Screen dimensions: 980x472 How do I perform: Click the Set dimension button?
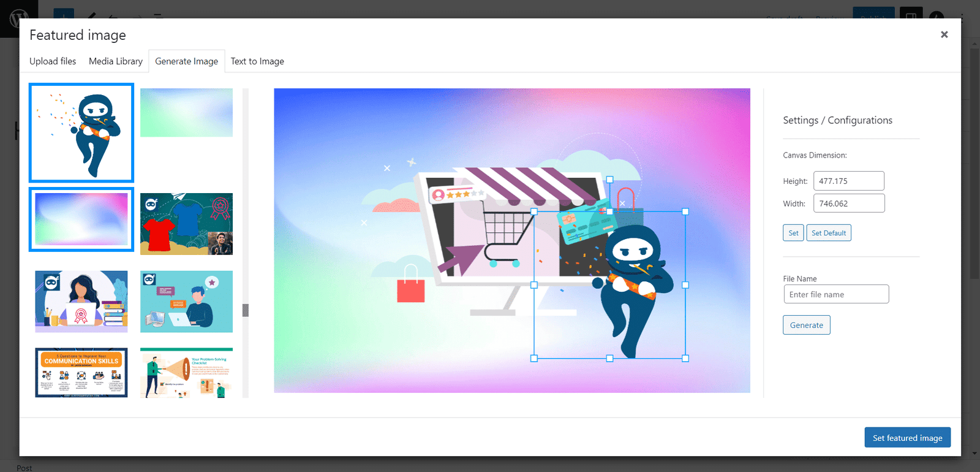pos(793,233)
